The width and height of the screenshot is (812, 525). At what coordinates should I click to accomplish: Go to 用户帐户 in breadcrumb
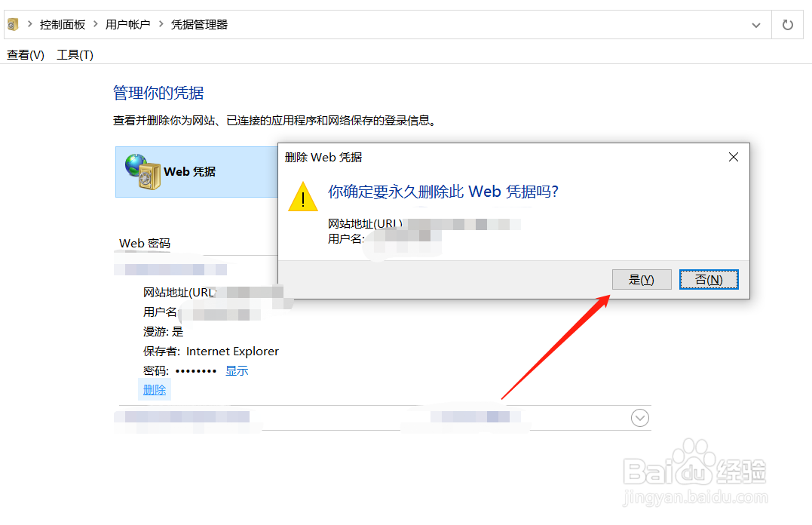pos(127,24)
